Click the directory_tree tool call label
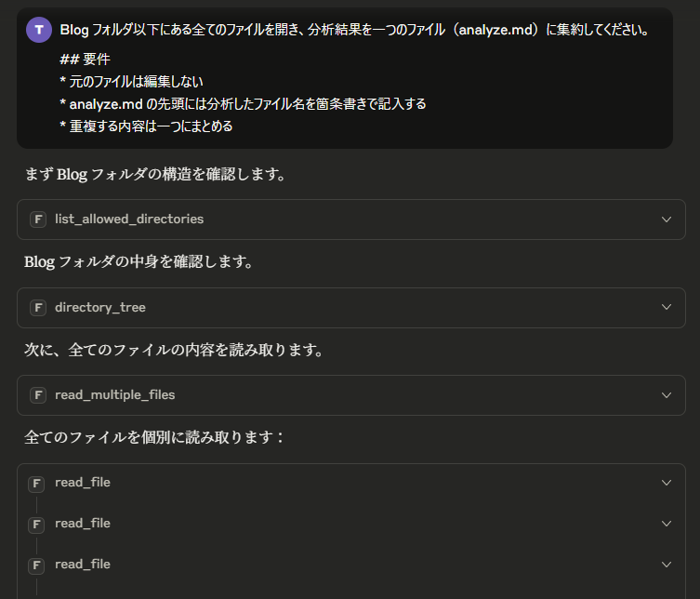700x599 pixels. click(100, 307)
